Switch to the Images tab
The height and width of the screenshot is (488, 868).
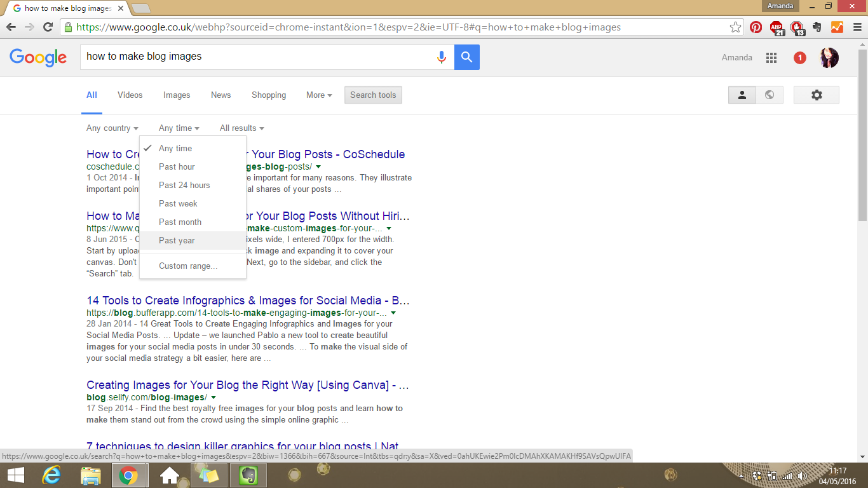coord(177,95)
